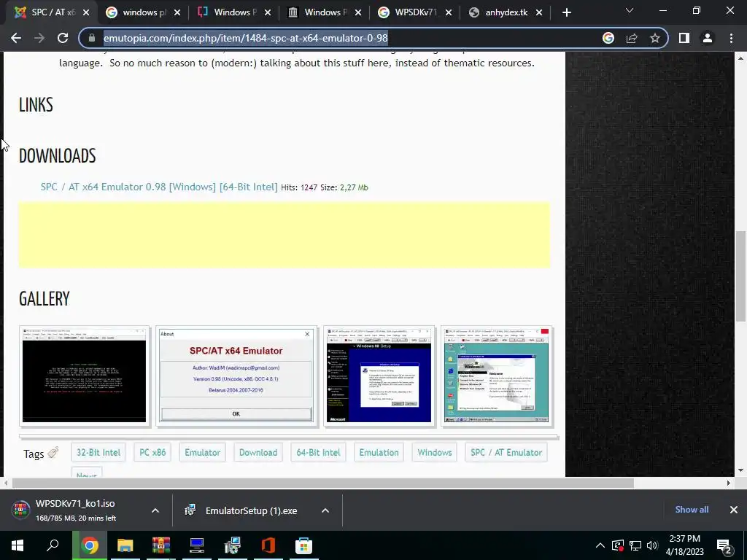Close the downloads bar

point(734,510)
